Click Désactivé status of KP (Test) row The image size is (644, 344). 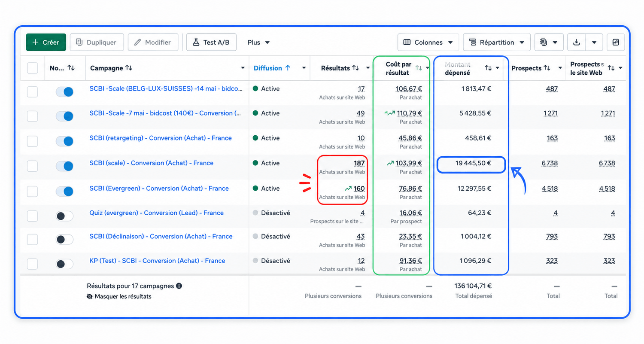coord(272,261)
